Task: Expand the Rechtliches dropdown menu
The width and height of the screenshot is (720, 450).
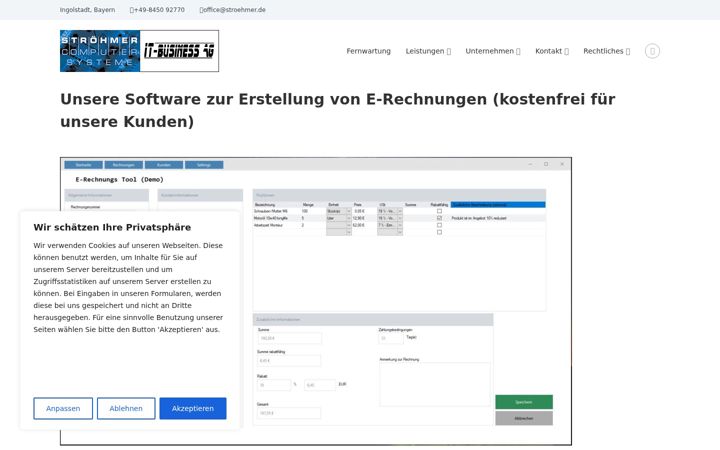Action: coord(606,51)
